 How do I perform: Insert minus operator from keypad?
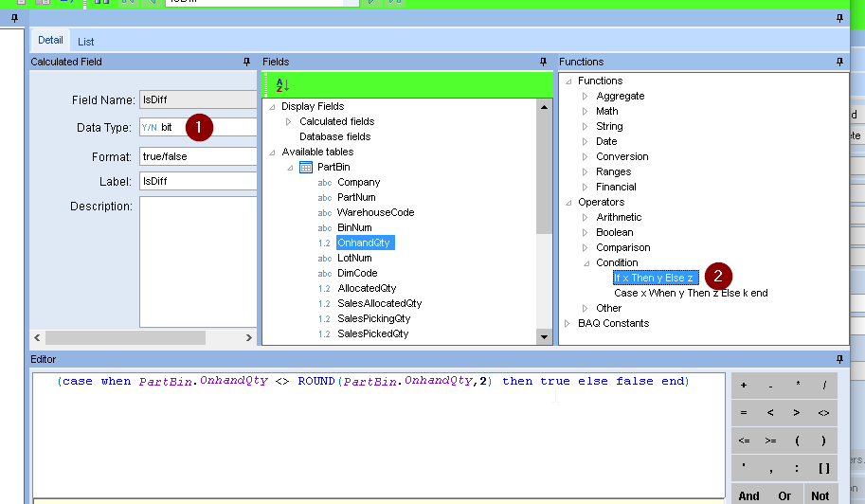[x=770, y=385]
